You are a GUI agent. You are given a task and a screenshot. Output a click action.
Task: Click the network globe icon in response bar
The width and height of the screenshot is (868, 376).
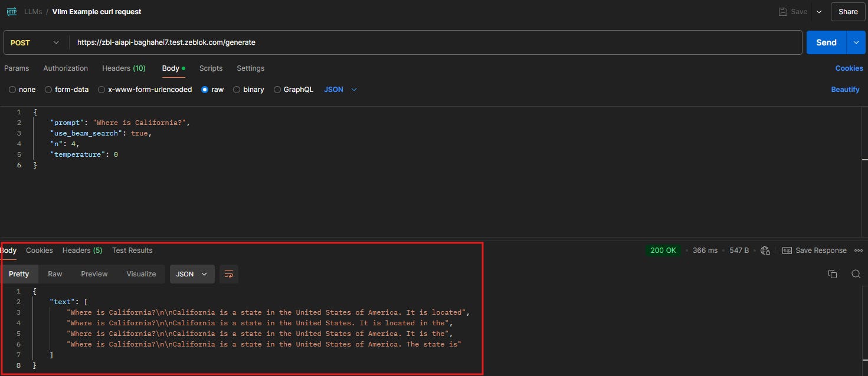point(765,250)
